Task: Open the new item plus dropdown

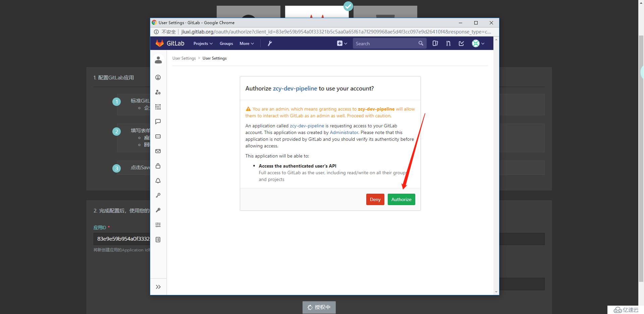Action: (x=342, y=43)
